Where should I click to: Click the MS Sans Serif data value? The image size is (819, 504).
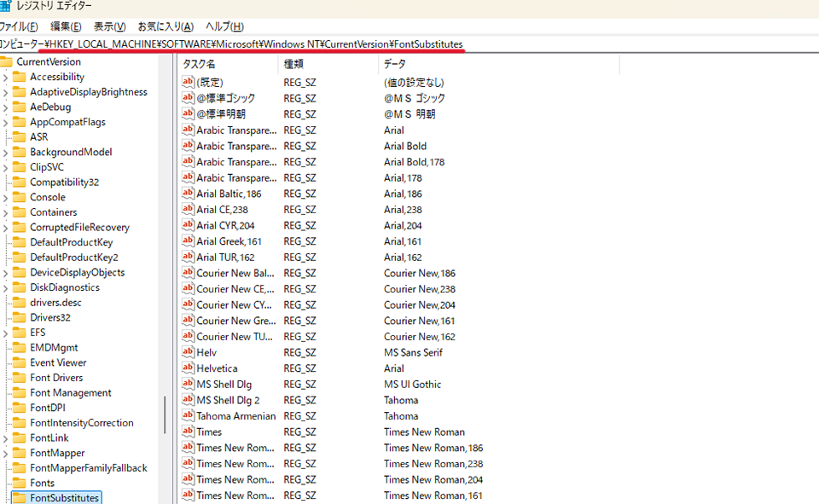point(413,352)
